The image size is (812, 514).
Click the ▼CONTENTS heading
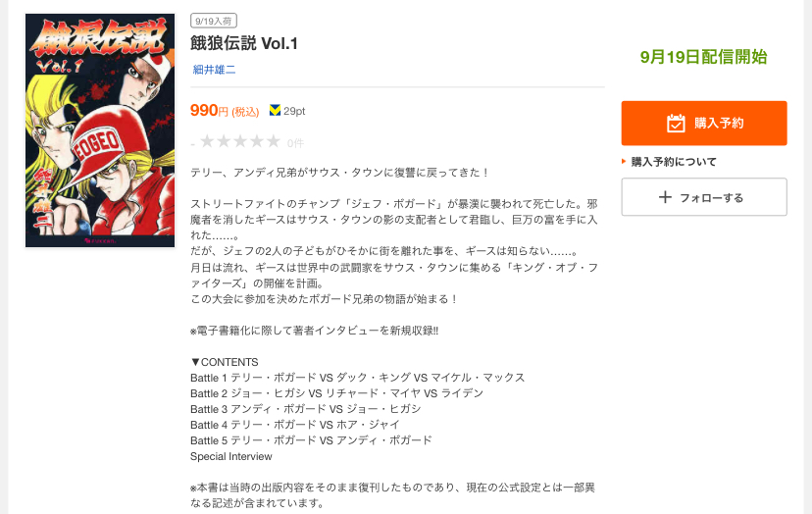tap(225, 362)
